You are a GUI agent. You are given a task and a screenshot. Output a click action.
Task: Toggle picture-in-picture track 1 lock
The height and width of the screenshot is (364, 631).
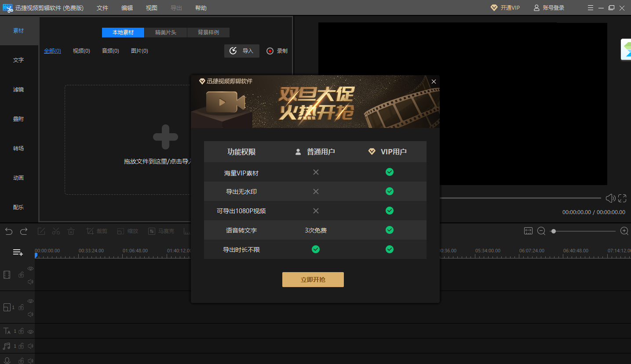(x=21, y=307)
